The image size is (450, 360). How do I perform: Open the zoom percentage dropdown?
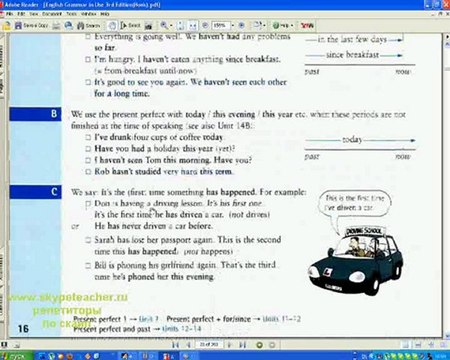[232, 25]
